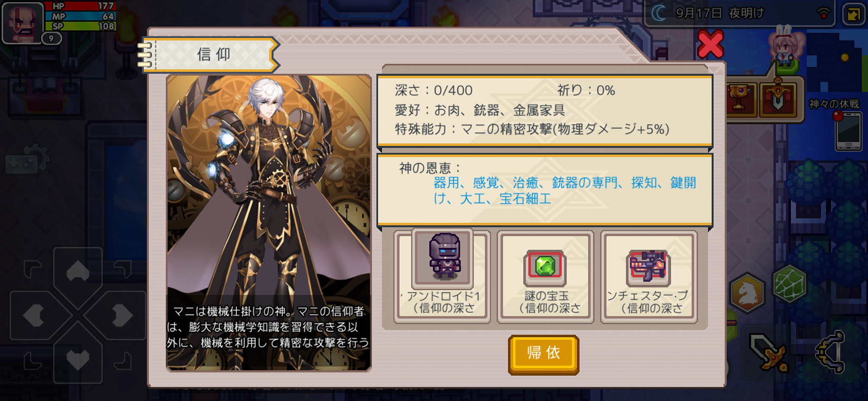Expand the top-right window toggle icon
The image size is (868, 401).
click(853, 14)
